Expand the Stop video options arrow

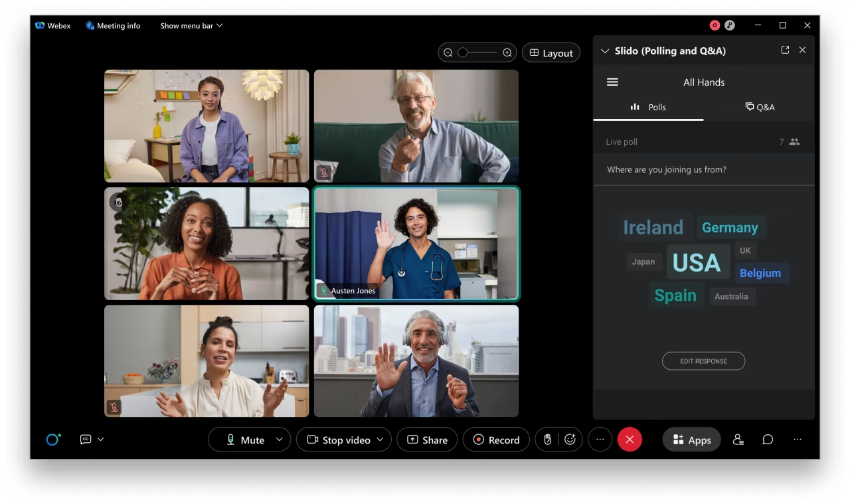(381, 440)
